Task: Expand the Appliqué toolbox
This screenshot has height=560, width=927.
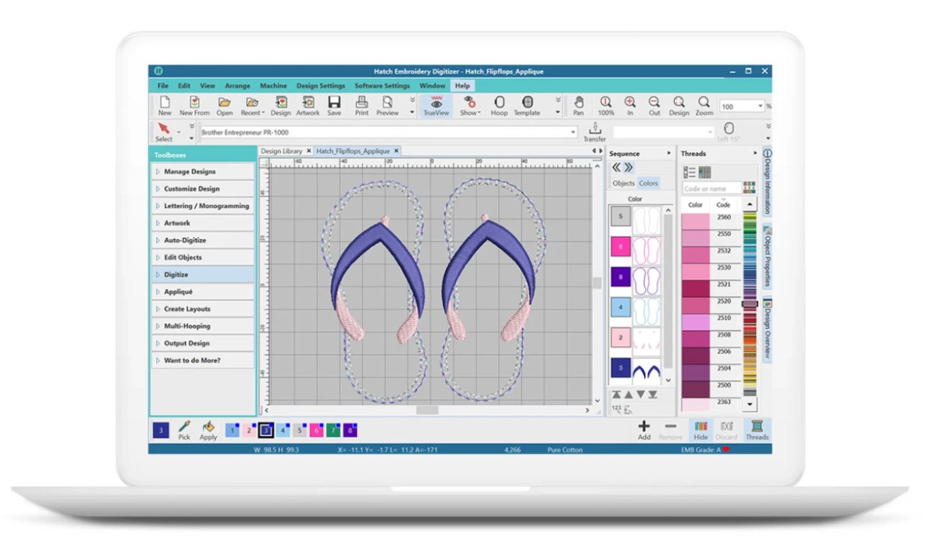Action: pyautogui.click(x=203, y=292)
